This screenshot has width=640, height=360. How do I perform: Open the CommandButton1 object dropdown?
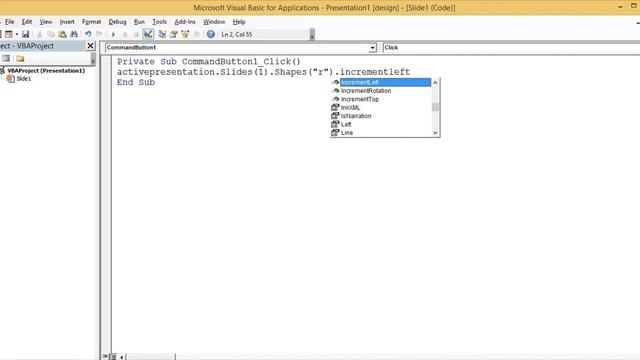tap(372, 48)
